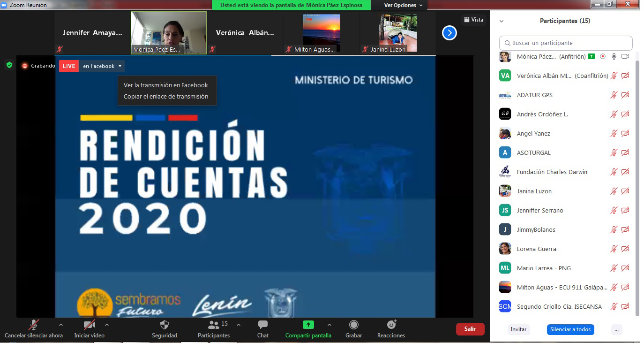Click the red Salir button

click(470, 329)
